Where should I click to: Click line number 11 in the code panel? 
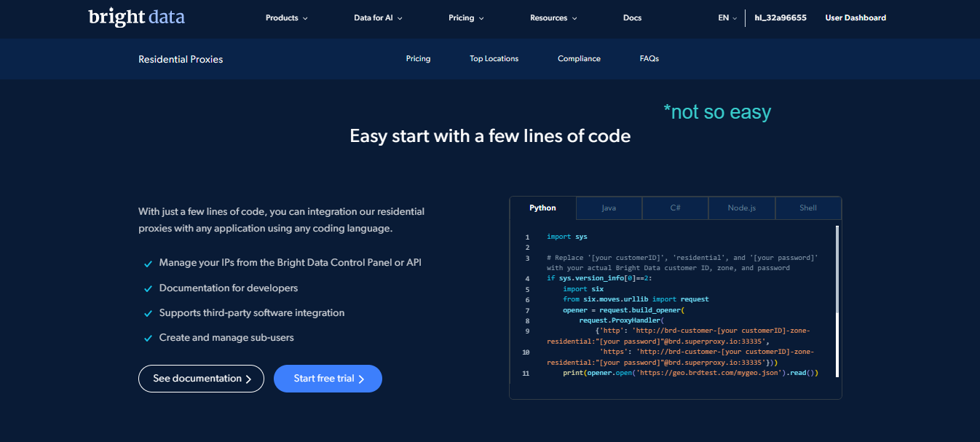[x=526, y=373]
